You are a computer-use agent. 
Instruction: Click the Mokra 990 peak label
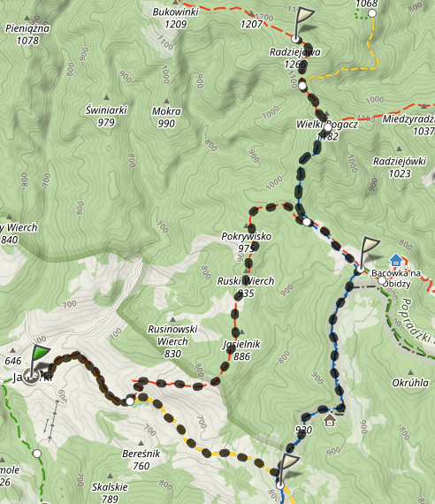coord(166,118)
